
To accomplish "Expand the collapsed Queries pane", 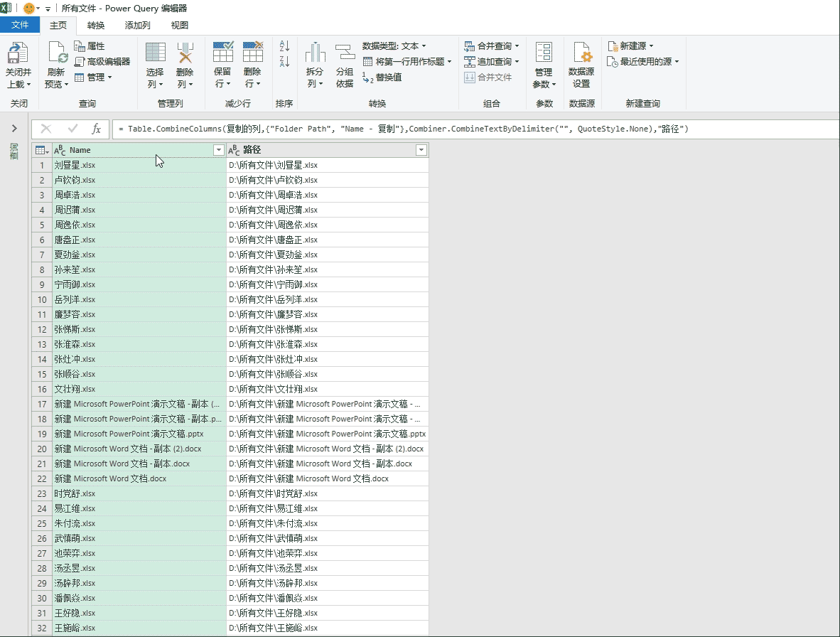I will 14,129.
